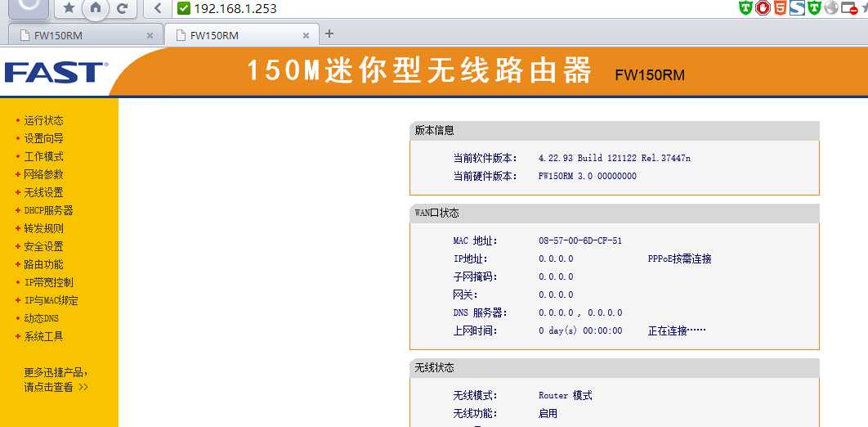The width and height of the screenshot is (868, 427).
Task: Click the 当前硬件版本 label
Action: click(485, 176)
